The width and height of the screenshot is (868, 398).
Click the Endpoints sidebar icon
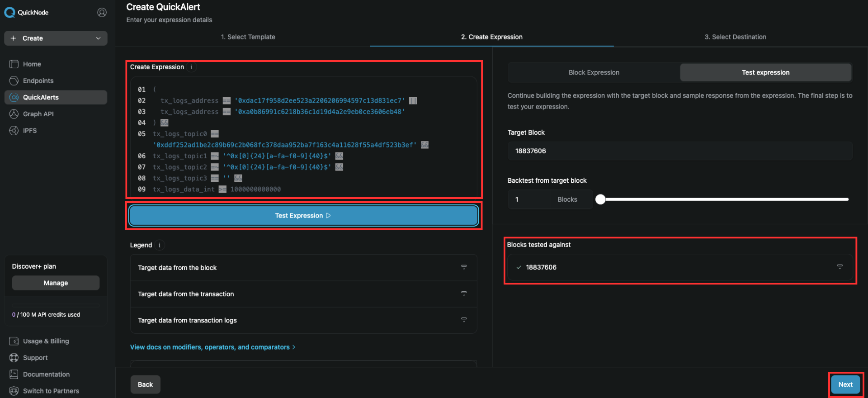coord(14,81)
